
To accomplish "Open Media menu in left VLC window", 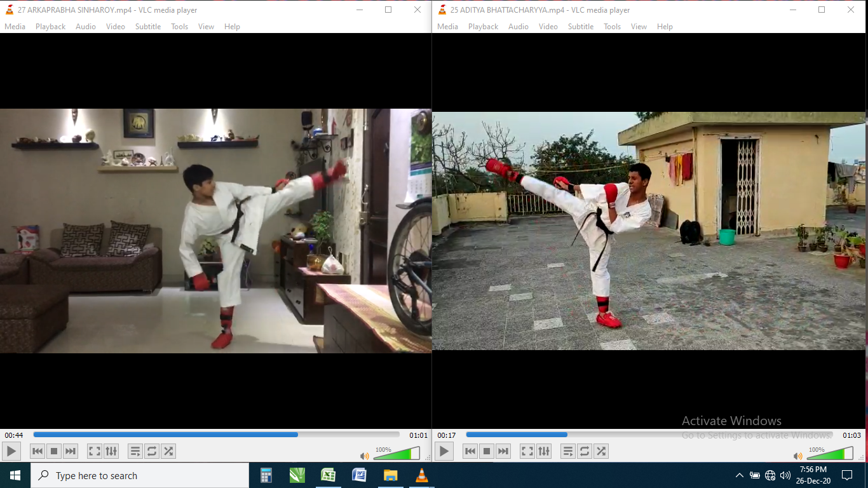I will coord(15,27).
